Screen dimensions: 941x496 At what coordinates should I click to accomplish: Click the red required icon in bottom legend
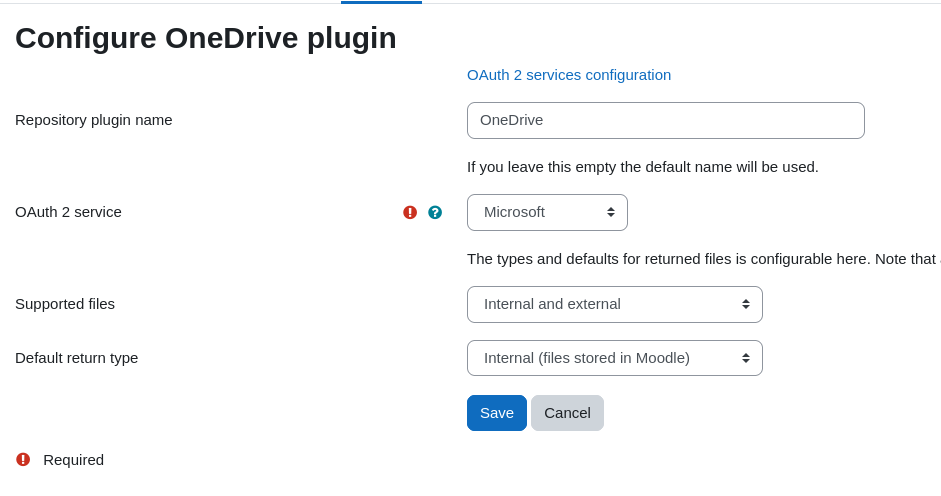23,459
